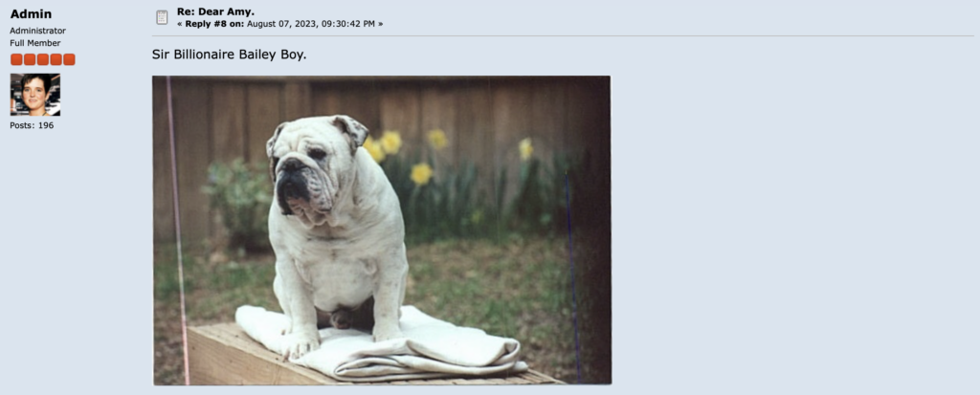This screenshot has height=395, width=980.
Task: Click the white blanket under the bulldog
Action: (379, 343)
